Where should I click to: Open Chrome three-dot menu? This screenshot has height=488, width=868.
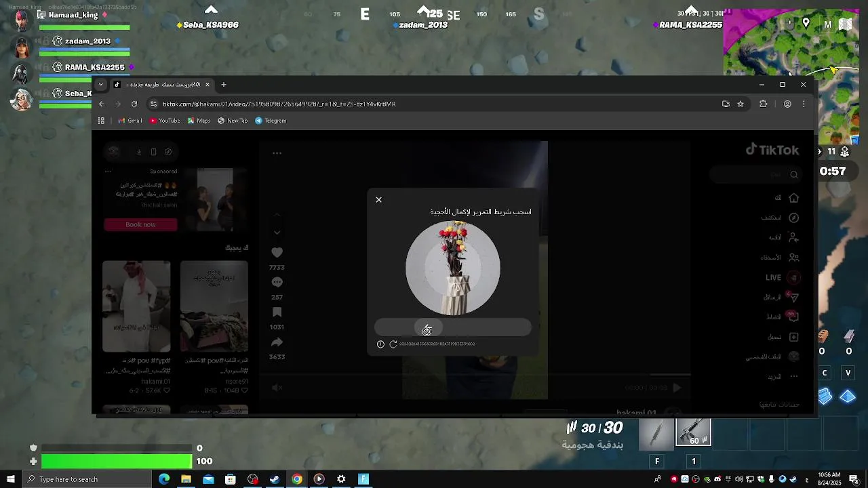click(x=804, y=104)
